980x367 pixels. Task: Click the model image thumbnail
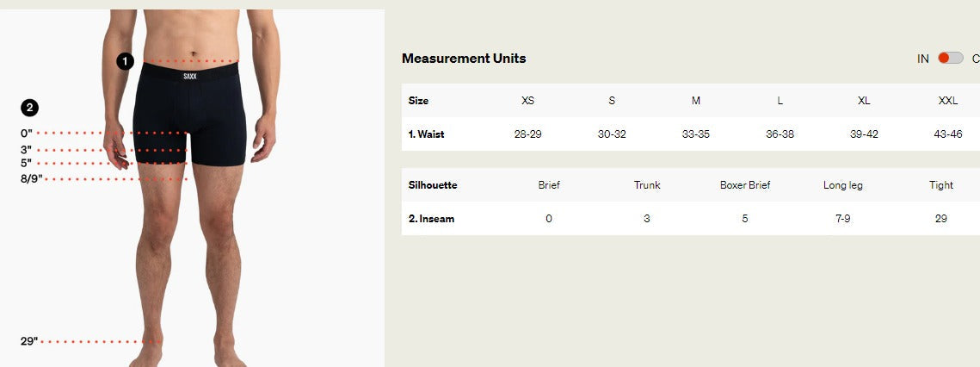click(192, 188)
